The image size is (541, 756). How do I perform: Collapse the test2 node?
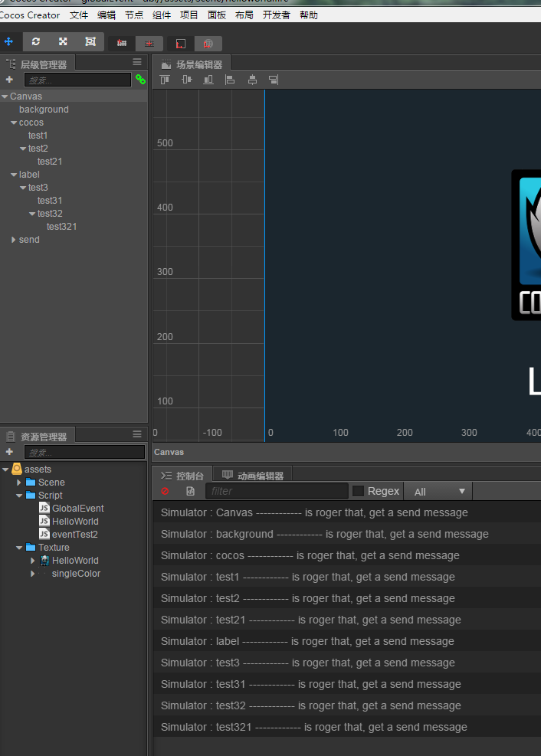(x=23, y=149)
